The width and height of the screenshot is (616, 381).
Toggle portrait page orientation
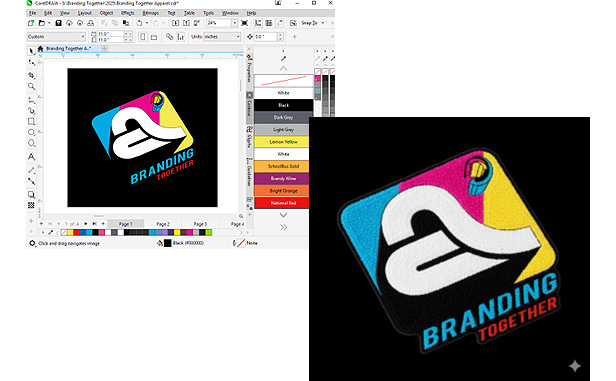coord(143,37)
